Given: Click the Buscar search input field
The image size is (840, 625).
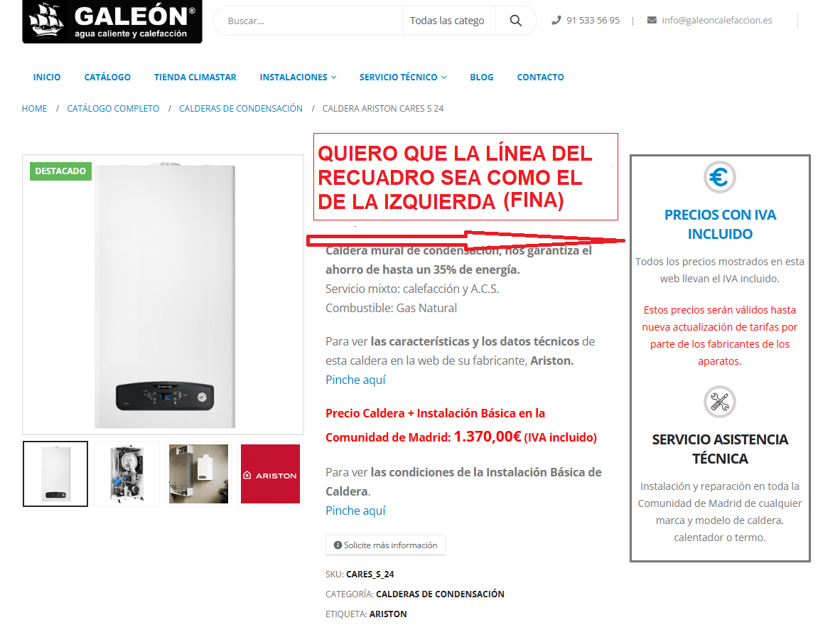Looking at the screenshot, I should click(308, 21).
